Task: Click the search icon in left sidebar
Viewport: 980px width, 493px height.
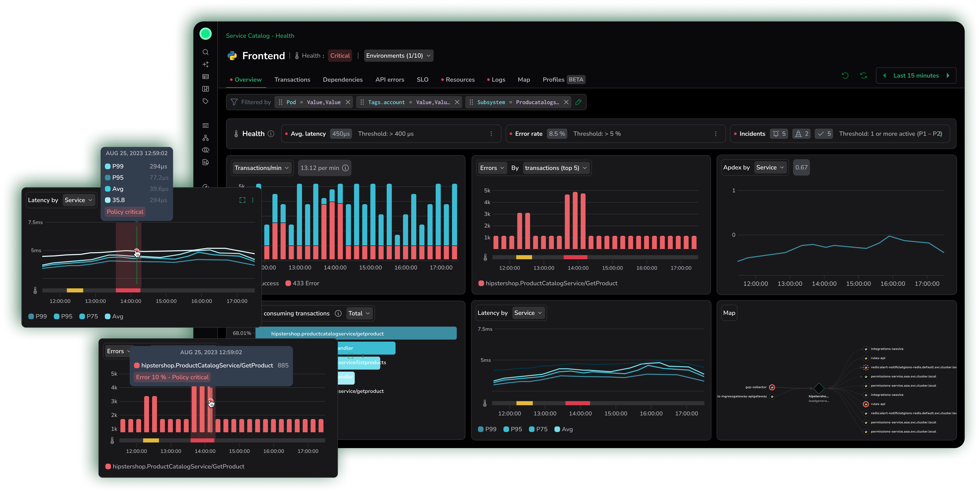Action: coord(205,52)
